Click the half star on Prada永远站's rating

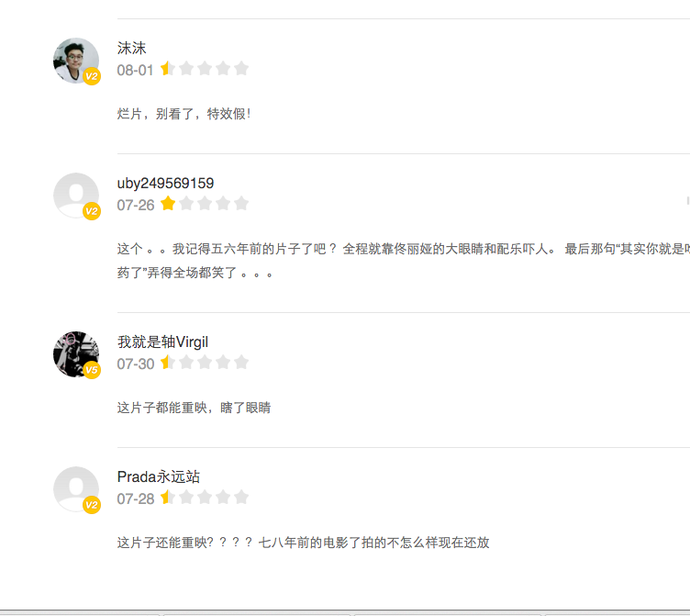pyautogui.click(x=168, y=498)
